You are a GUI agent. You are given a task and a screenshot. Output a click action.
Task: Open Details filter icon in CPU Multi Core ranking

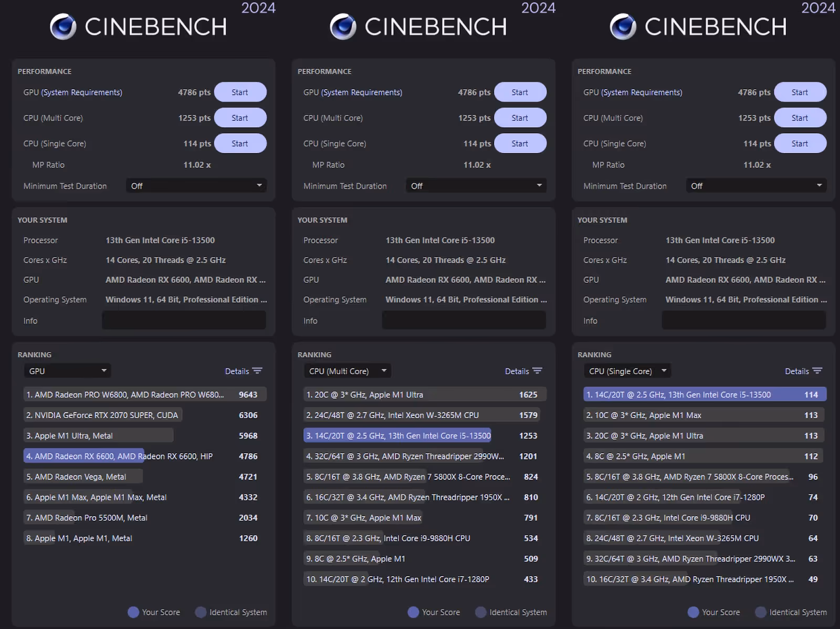pyautogui.click(x=537, y=371)
